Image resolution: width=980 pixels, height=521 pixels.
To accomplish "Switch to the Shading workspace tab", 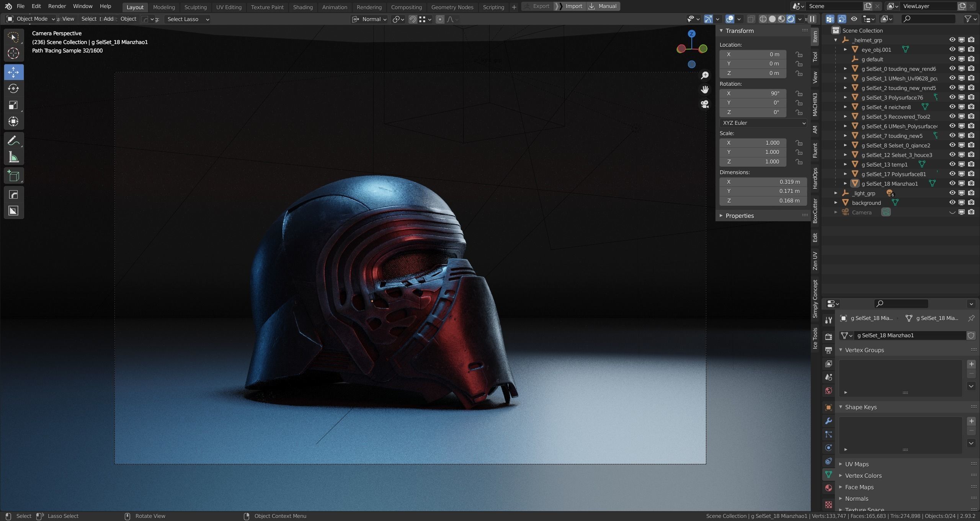I will (302, 7).
